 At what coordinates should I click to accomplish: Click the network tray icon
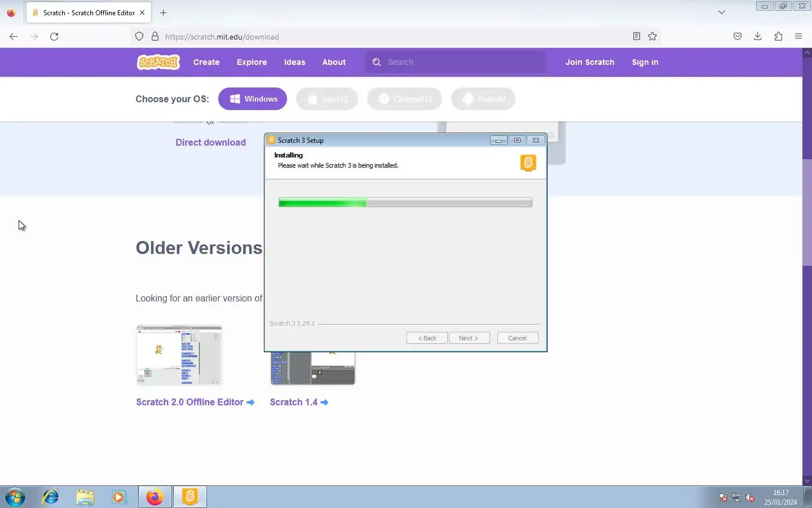(736, 497)
